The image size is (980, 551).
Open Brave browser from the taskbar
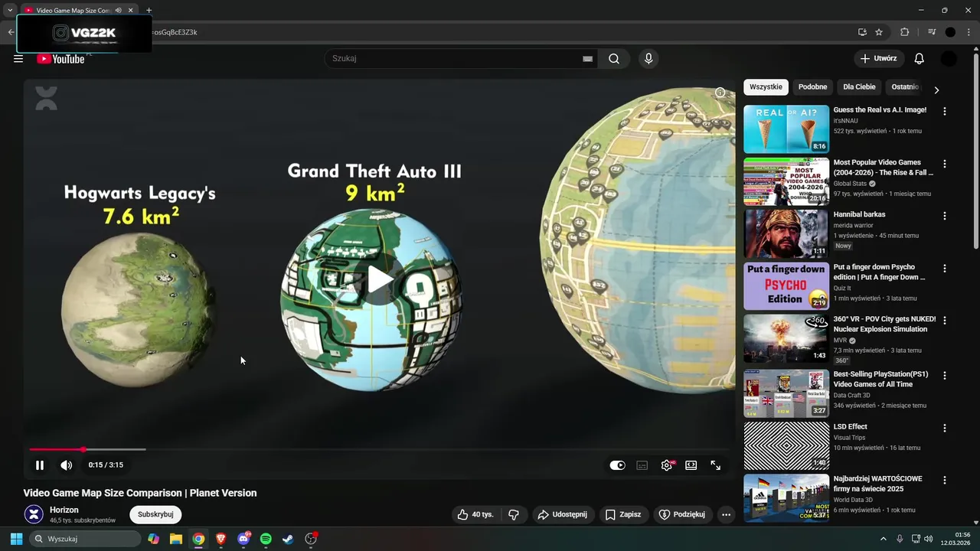pos(221,539)
